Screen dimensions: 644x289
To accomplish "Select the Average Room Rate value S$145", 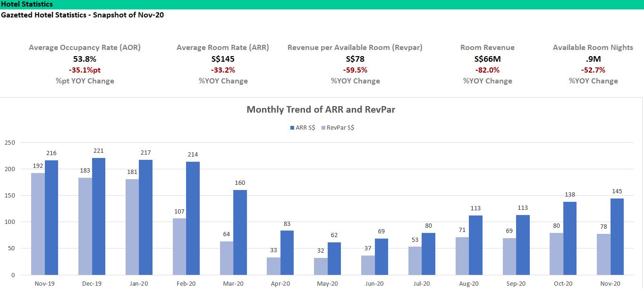I will pos(223,59).
